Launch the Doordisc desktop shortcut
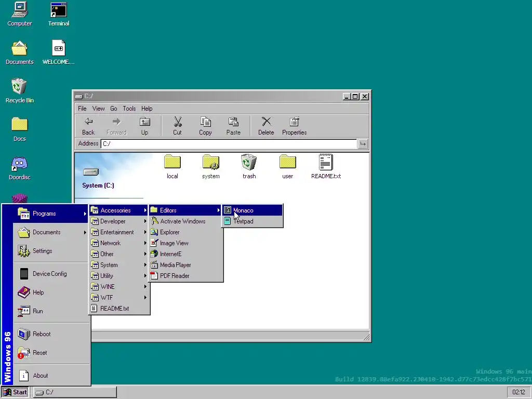Screen dimensions: 532x399 click(19, 168)
